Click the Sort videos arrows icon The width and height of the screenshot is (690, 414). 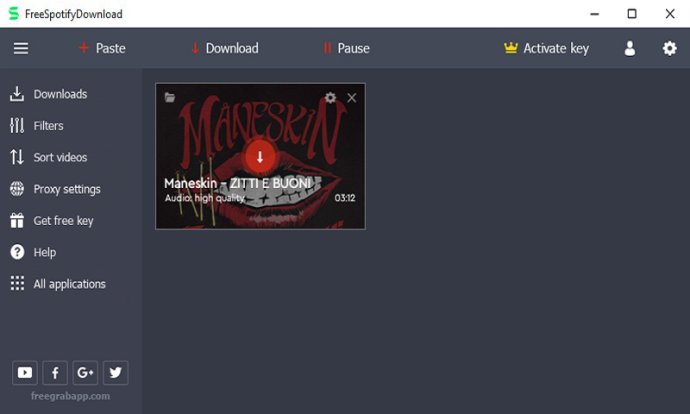(17, 157)
